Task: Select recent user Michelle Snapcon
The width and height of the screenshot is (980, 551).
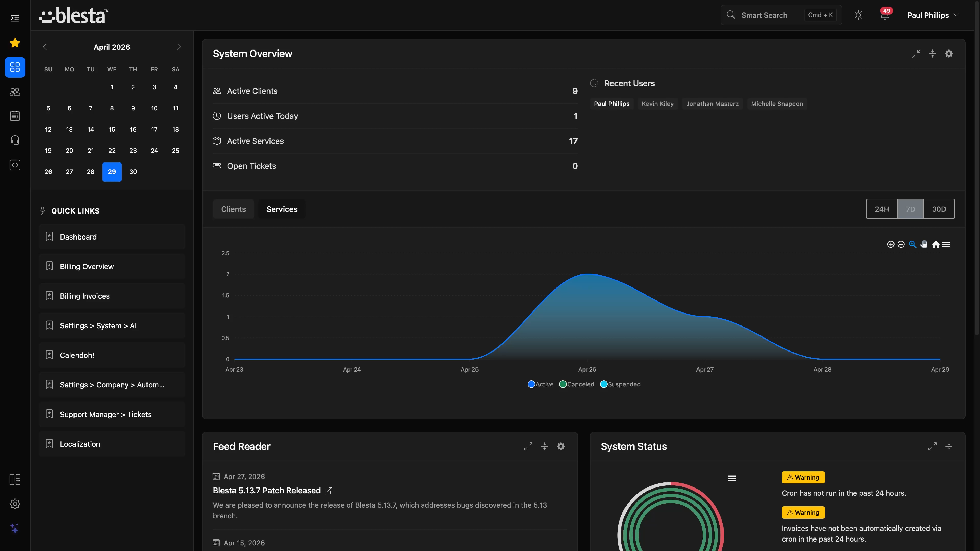Action: (x=777, y=104)
